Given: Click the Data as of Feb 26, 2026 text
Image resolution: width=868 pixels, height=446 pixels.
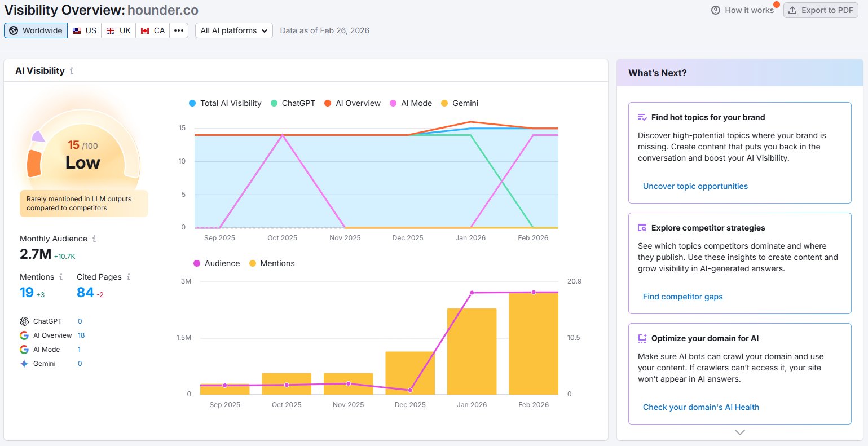Looking at the screenshot, I should coord(325,30).
